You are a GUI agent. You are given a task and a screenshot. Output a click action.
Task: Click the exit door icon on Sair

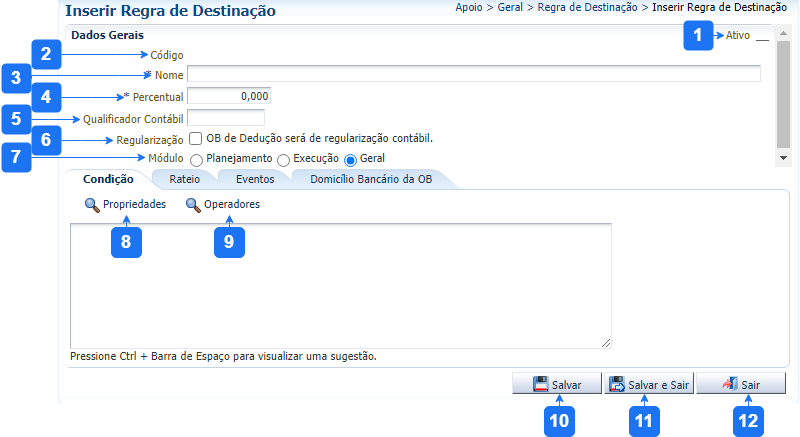pos(729,384)
